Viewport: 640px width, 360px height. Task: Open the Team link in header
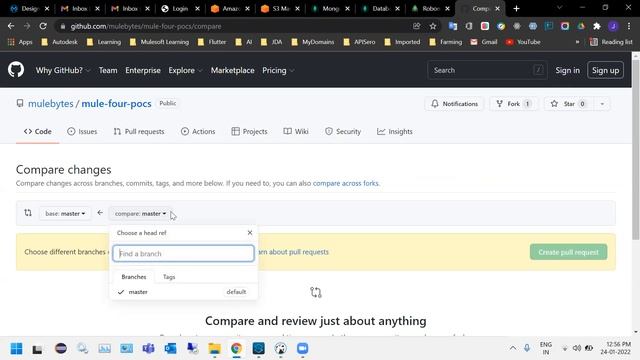tap(108, 70)
